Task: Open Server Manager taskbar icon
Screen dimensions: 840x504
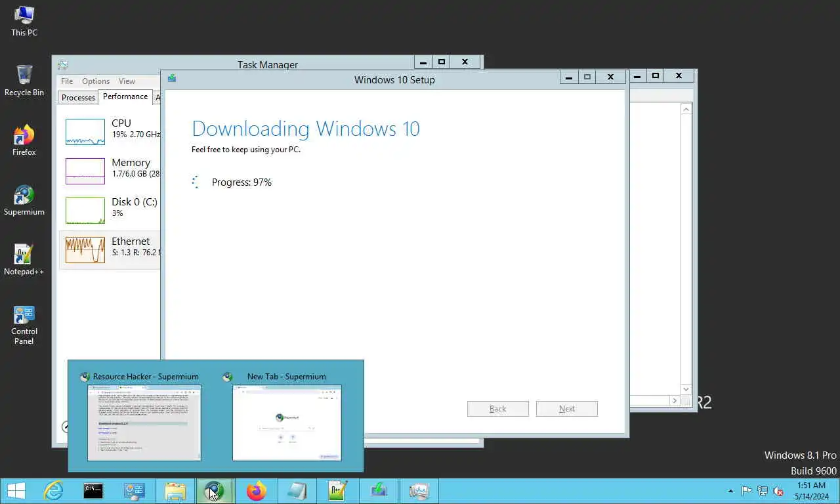Action: tap(135, 491)
